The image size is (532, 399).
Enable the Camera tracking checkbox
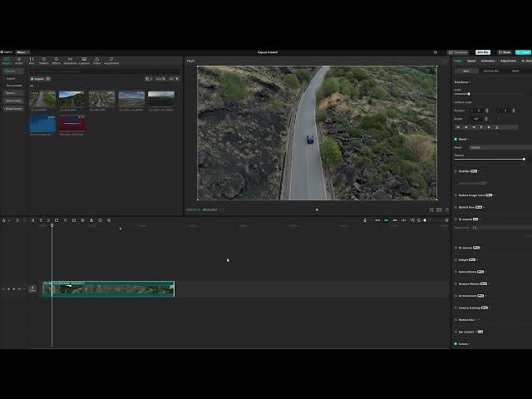(456, 308)
